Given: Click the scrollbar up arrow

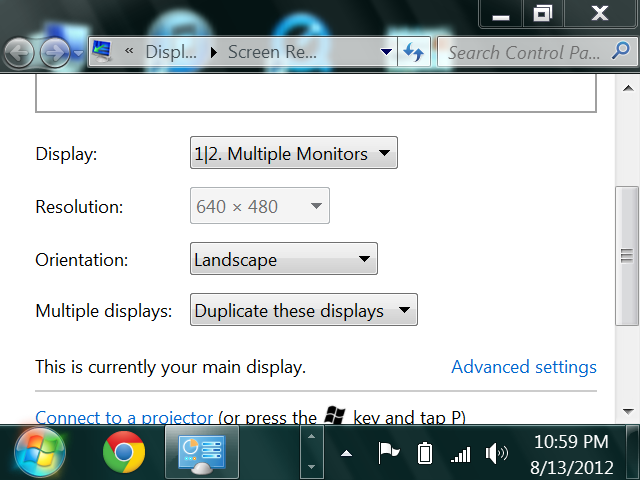Looking at the screenshot, I should tap(628, 88).
